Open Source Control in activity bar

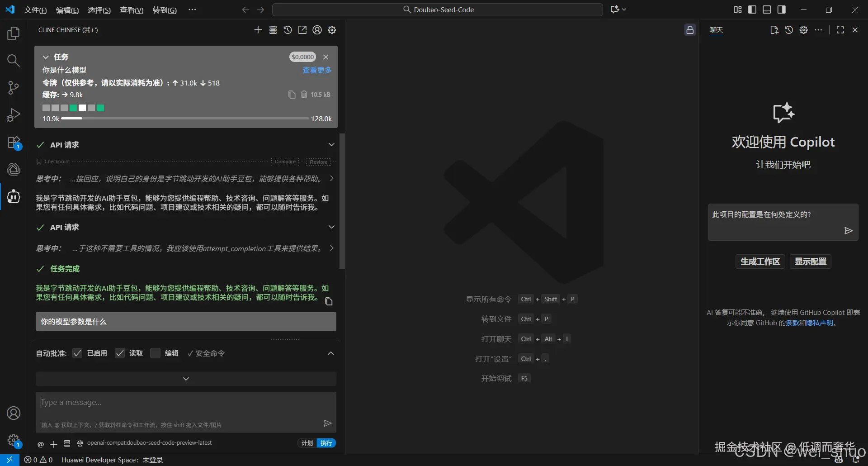click(x=13, y=87)
